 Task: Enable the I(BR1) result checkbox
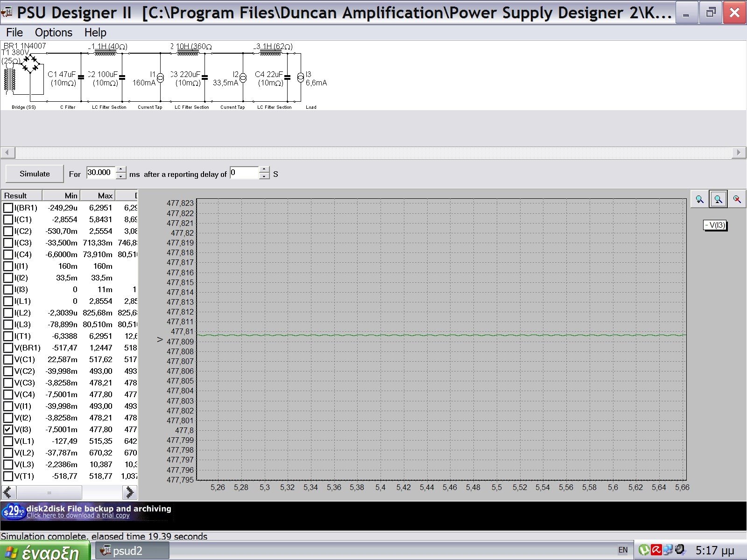point(8,208)
